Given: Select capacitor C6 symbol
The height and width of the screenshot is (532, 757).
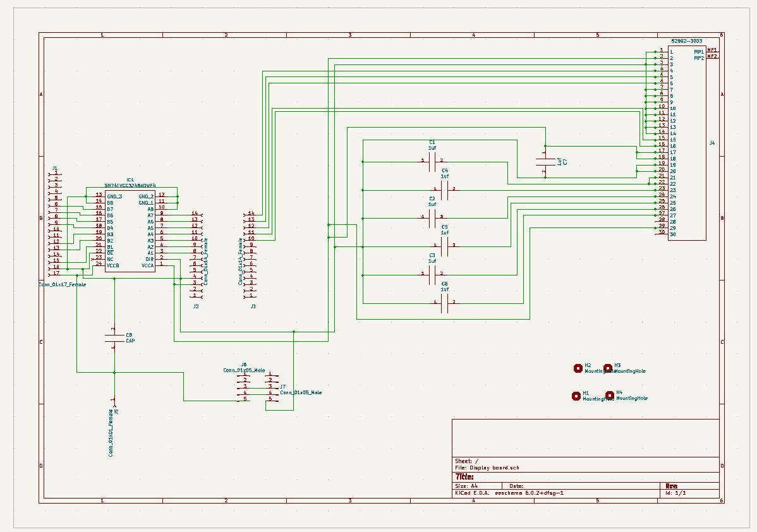Looking at the screenshot, I should pyautogui.click(x=445, y=303).
